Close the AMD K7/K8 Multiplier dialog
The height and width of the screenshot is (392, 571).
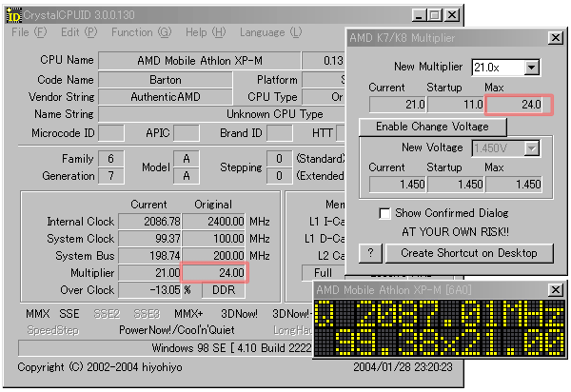[x=556, y=37]
